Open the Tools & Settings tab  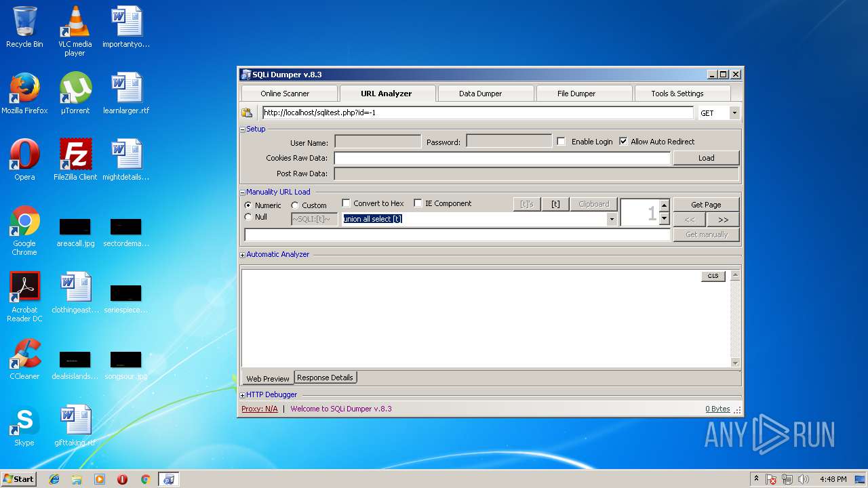682,94
